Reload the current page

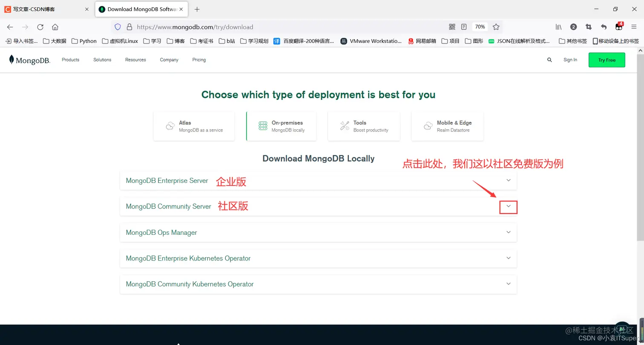pos(40,27)
